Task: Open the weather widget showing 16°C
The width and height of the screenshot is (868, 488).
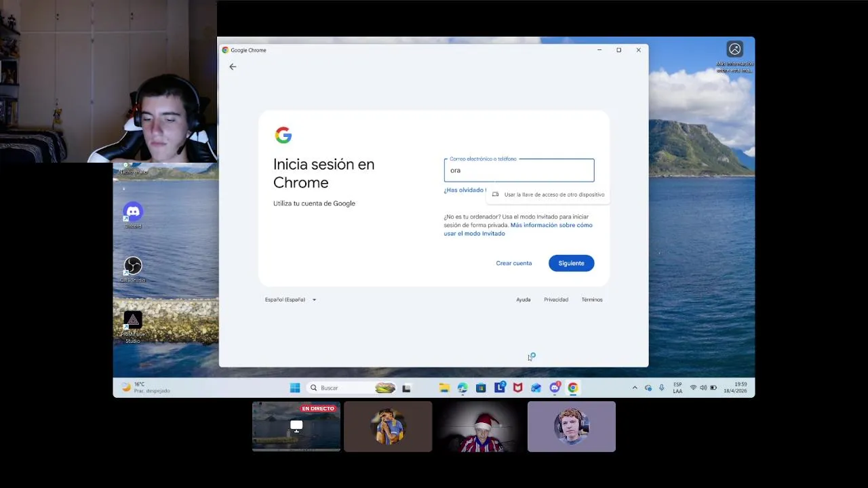Action: (x=146, y=388)
